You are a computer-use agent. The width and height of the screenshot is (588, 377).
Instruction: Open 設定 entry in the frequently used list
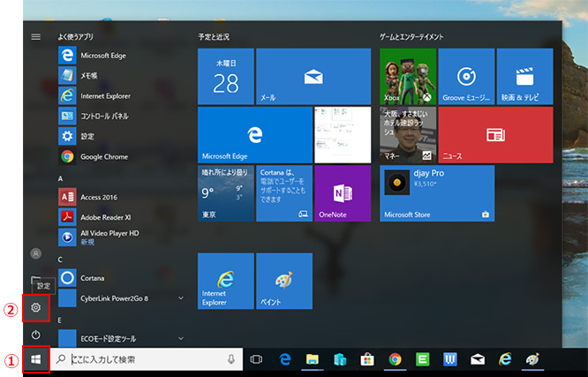tap(122, 136)
